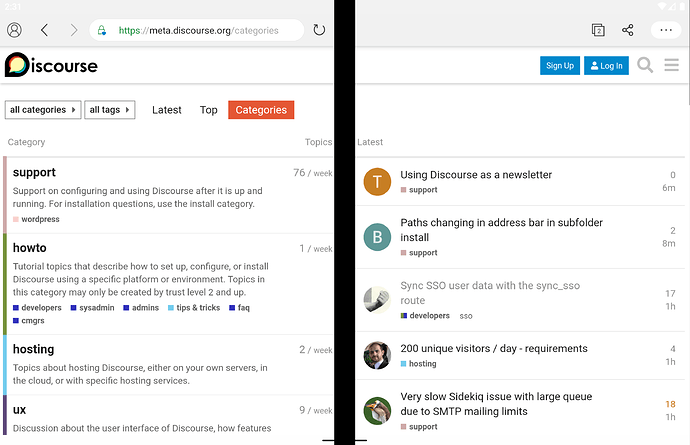Click the reply count 17 on Sync SSO topic
This screenshot has width=690, height=445.
click(670, 293)
